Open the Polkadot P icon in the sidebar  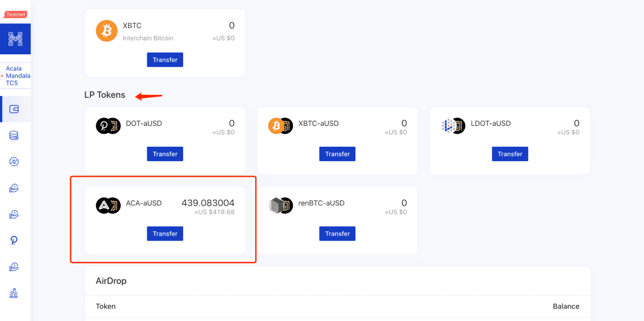click(14, 241)
